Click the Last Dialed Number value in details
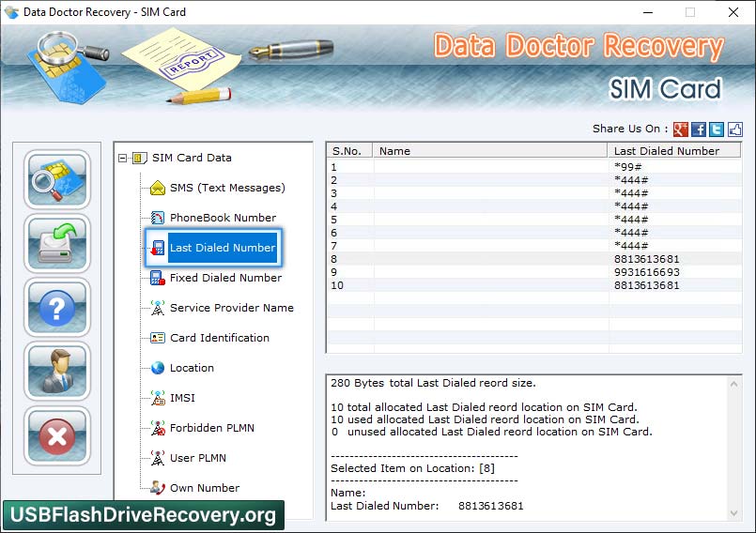The width and height of the screenshot is (756, 533). point(491,506)
